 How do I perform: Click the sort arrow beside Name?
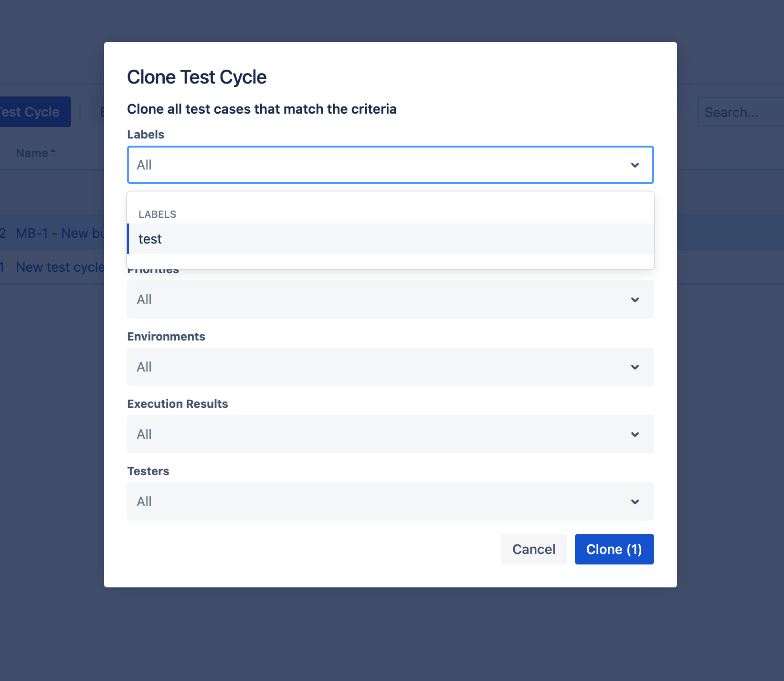tap(53, 153)
